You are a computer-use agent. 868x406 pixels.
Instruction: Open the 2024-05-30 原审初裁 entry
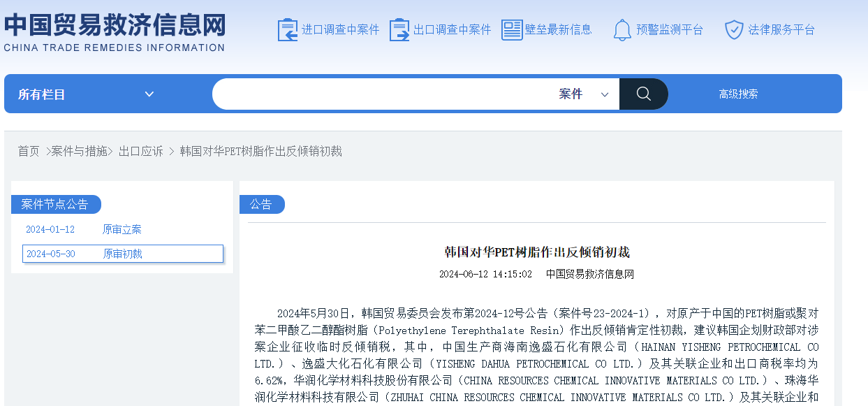click(x=123, y=254)
